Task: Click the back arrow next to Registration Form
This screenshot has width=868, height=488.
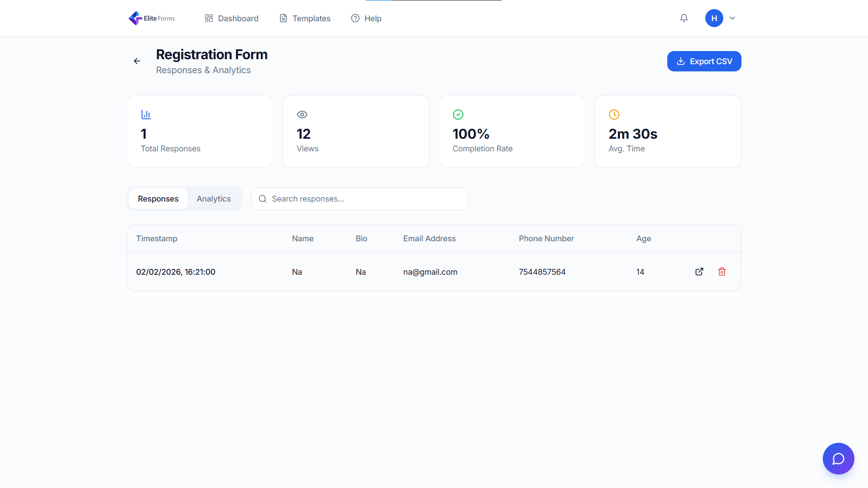Action: 137,61
